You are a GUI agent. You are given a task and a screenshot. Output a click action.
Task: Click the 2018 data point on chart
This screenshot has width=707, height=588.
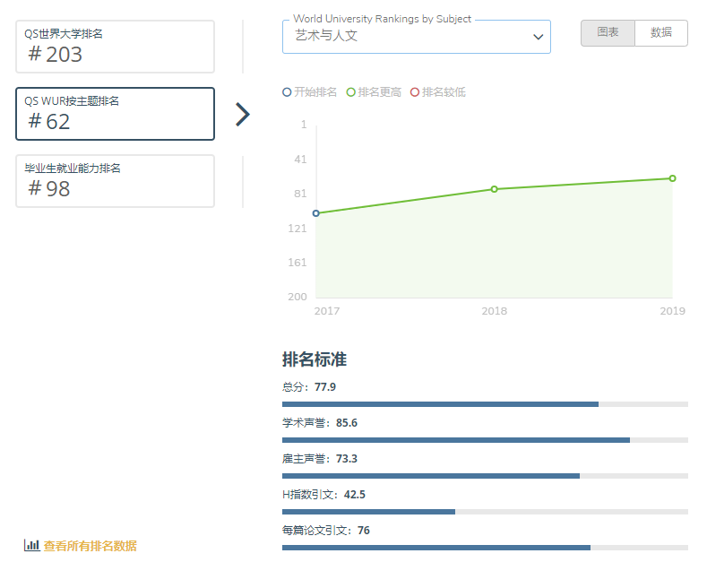(x=494, y=189)
